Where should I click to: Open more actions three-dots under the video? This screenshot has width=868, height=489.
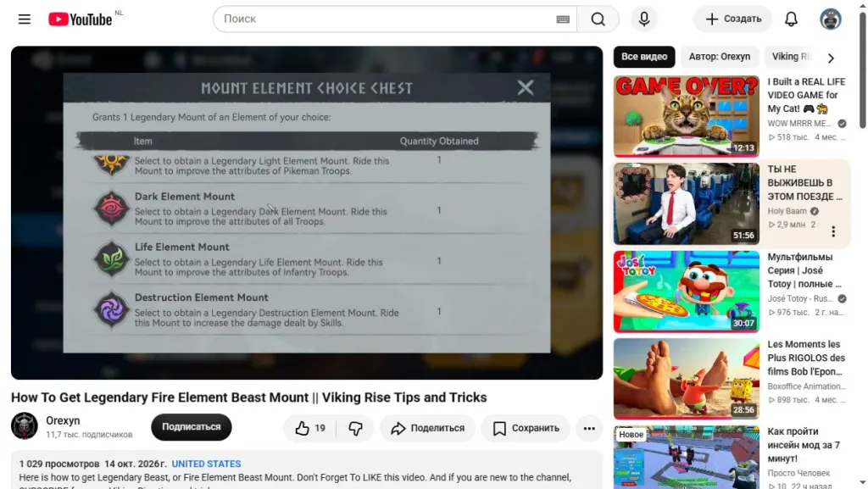coord(589,428)
